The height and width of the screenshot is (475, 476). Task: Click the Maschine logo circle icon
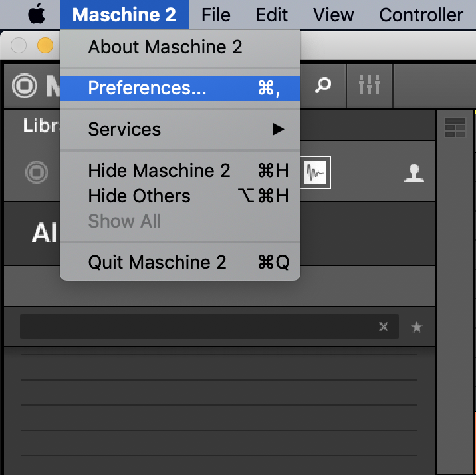coord(25,86)
